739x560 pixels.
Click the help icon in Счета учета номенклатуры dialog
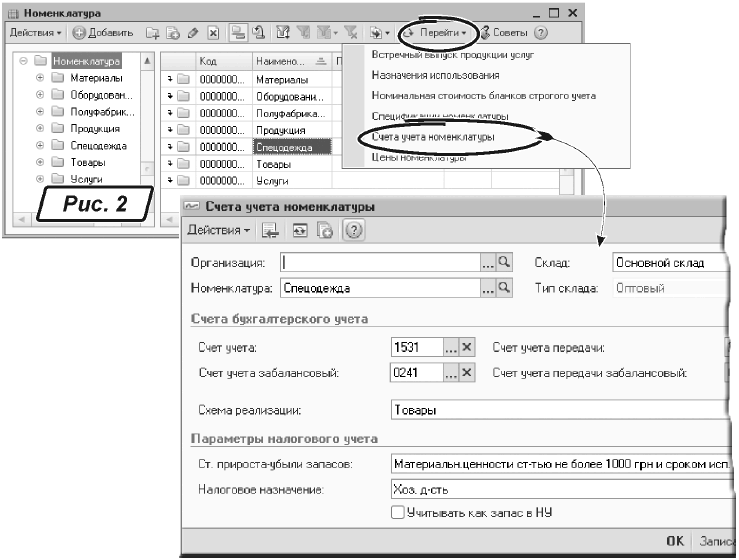(353, 230)
